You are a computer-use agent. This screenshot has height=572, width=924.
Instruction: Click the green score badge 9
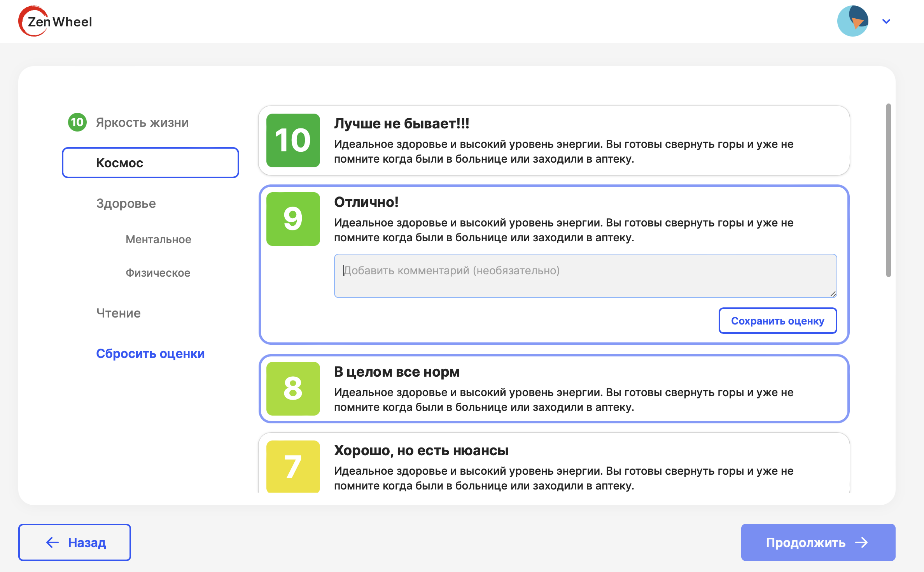[x=293, y=219]
